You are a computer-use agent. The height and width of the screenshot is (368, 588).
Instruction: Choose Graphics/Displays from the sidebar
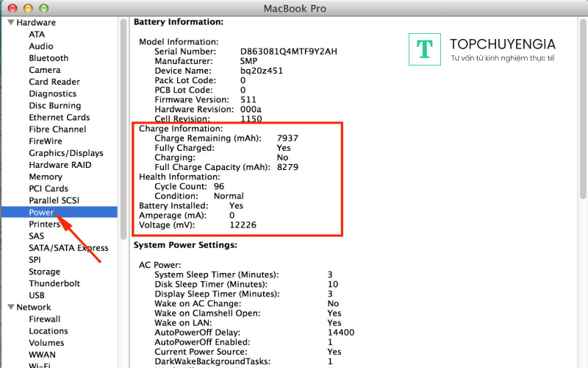65,153
